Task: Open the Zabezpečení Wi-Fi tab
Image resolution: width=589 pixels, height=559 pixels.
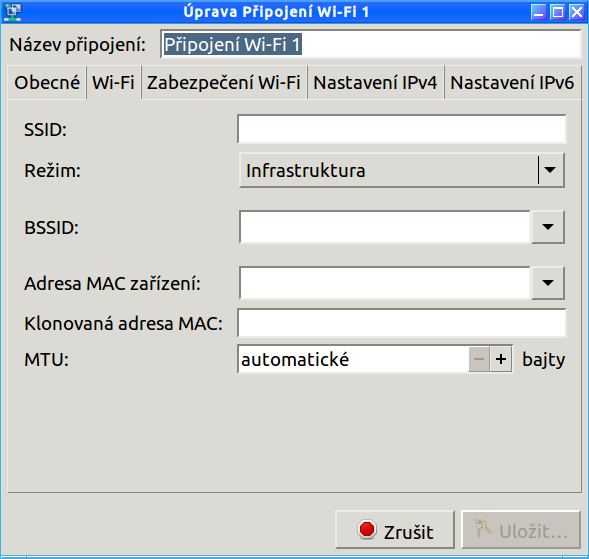Action: click(224, 83)
